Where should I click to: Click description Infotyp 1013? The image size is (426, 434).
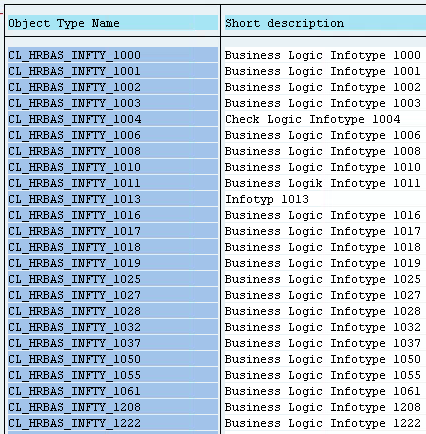click(x=267, y=199)
